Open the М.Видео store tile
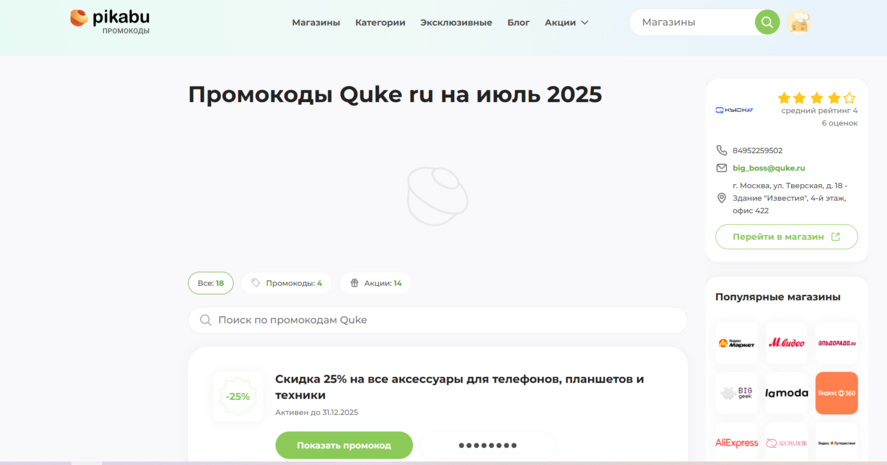 tap(786, 343)
